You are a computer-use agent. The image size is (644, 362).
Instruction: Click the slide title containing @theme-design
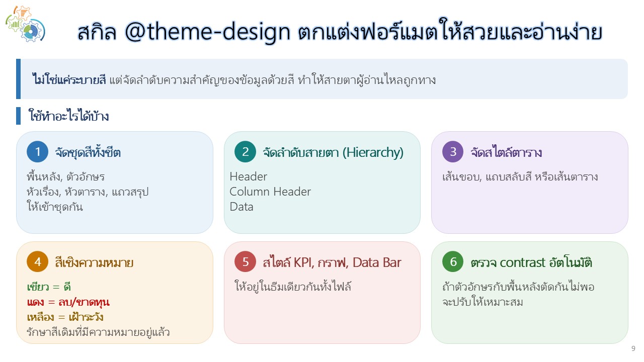(x=340, y=32)
